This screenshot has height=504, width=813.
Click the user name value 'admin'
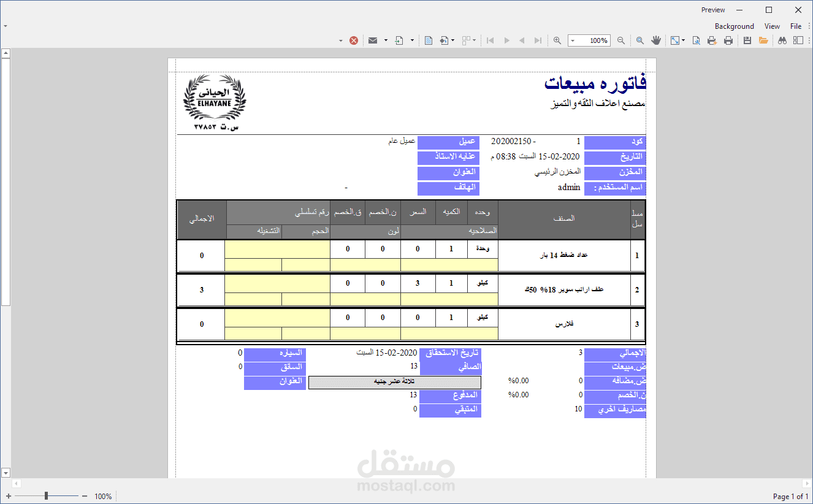[569, 187]
